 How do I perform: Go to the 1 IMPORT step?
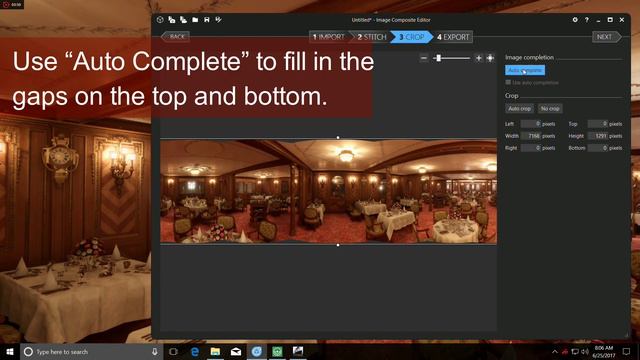pyautogui.click(x=329, y=37)
